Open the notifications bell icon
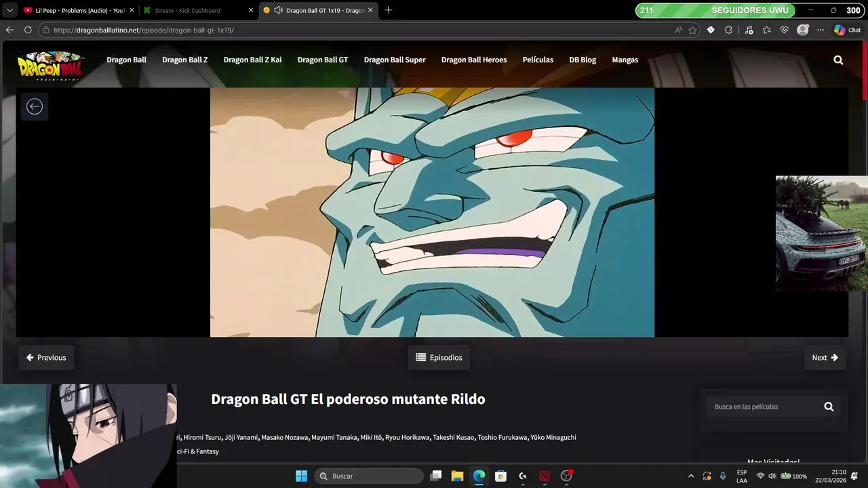Viewport: 868px width, 488px height. coord(854,476)
